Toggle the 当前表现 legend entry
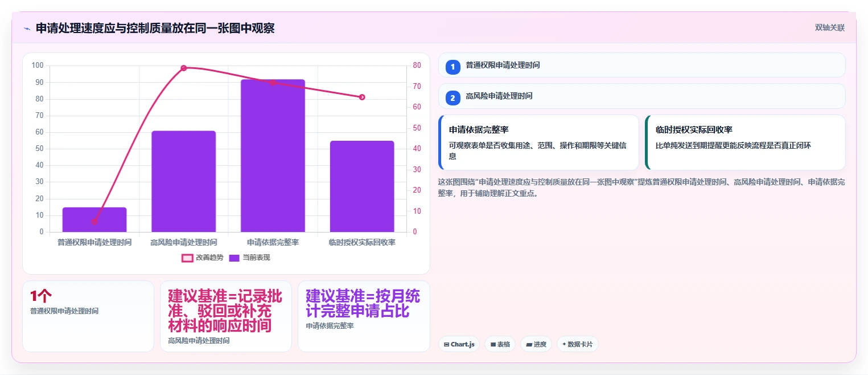 click(249, 258)
